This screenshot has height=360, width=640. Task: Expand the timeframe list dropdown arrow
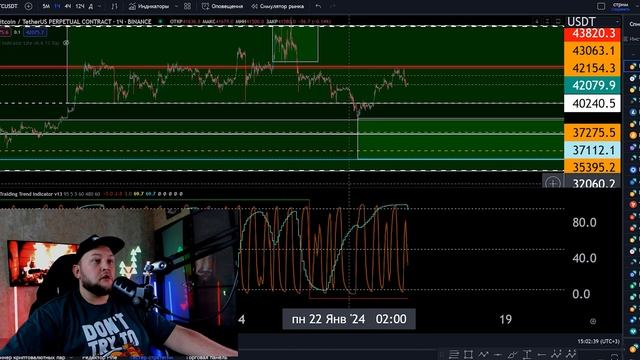[100, 6]
